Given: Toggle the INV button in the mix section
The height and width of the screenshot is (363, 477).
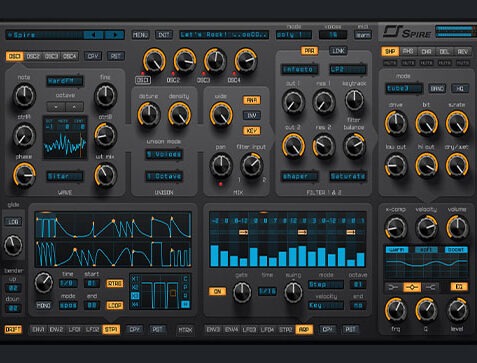Looking at the screenshot, I should tap(252, 115).
